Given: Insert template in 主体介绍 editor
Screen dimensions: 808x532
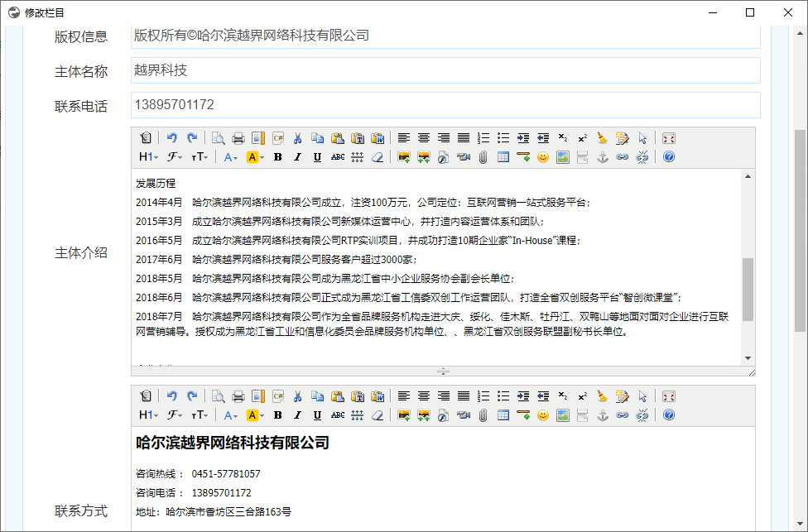Looking at the screenshot, I should click(x=258, y=138).
